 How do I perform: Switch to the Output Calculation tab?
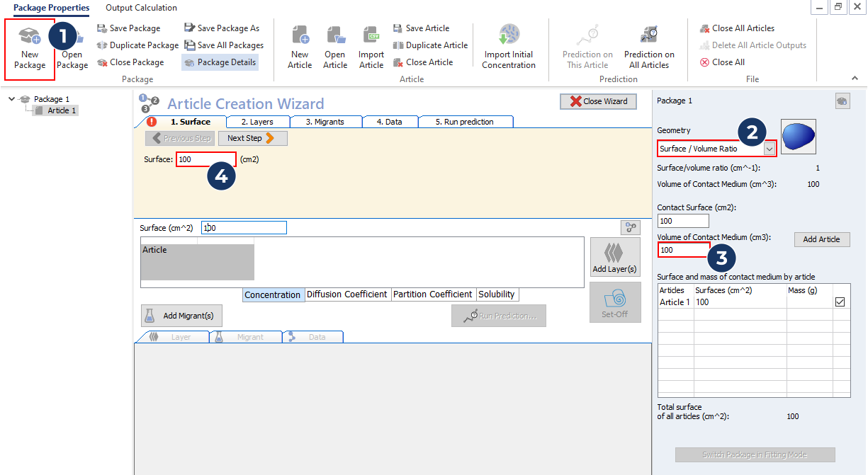coord(141,8)
